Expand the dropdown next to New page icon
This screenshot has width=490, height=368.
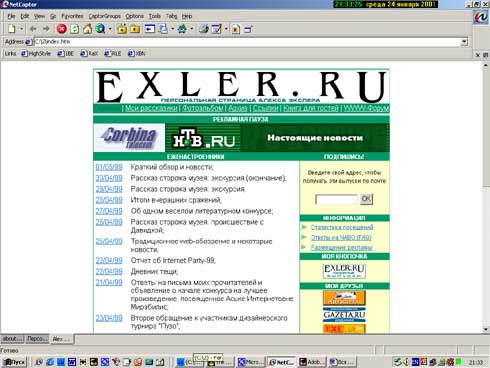(x=21, y=29)
